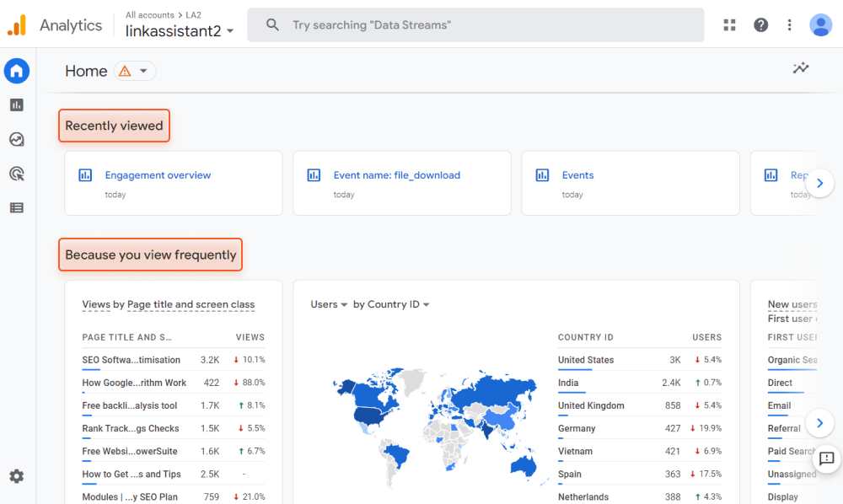Open the user account avatar
Image resolution: width=843 pixels, height=504 pixels.
pos(820,24)
